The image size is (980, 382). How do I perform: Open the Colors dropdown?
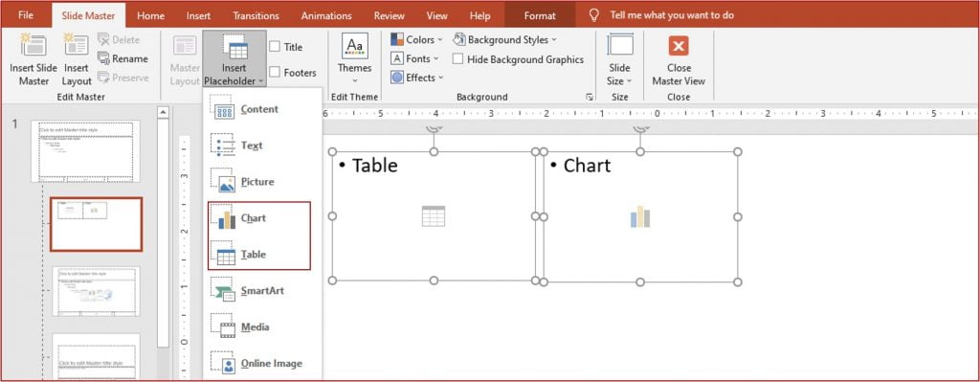pyautogui.click(x=416, y=39)
